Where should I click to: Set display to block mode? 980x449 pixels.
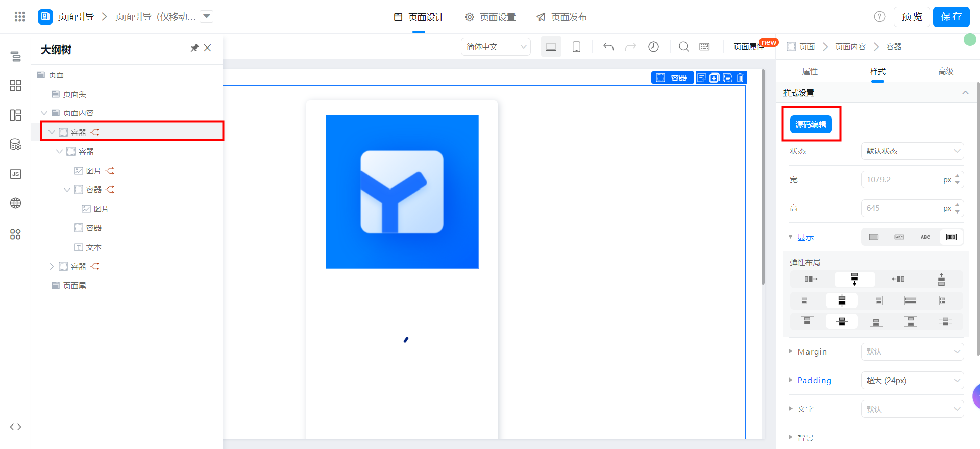point(874,237)
